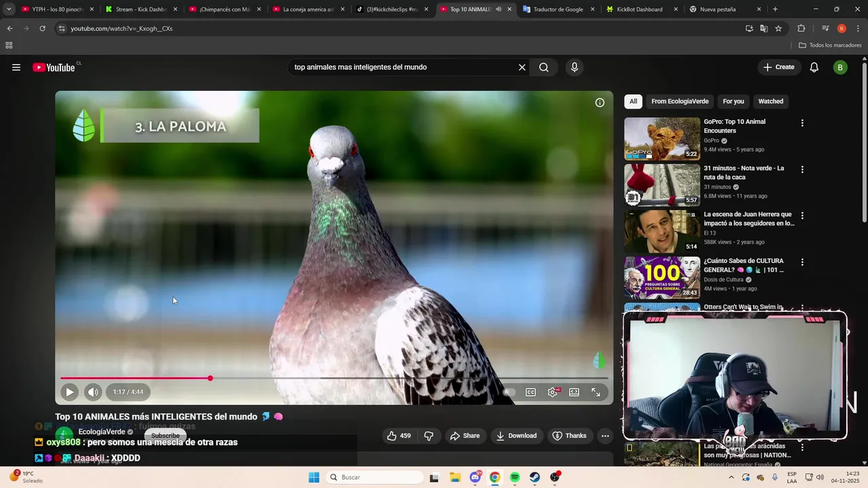Open the Chrome apps grid shortcut

(x=9, y=45)
